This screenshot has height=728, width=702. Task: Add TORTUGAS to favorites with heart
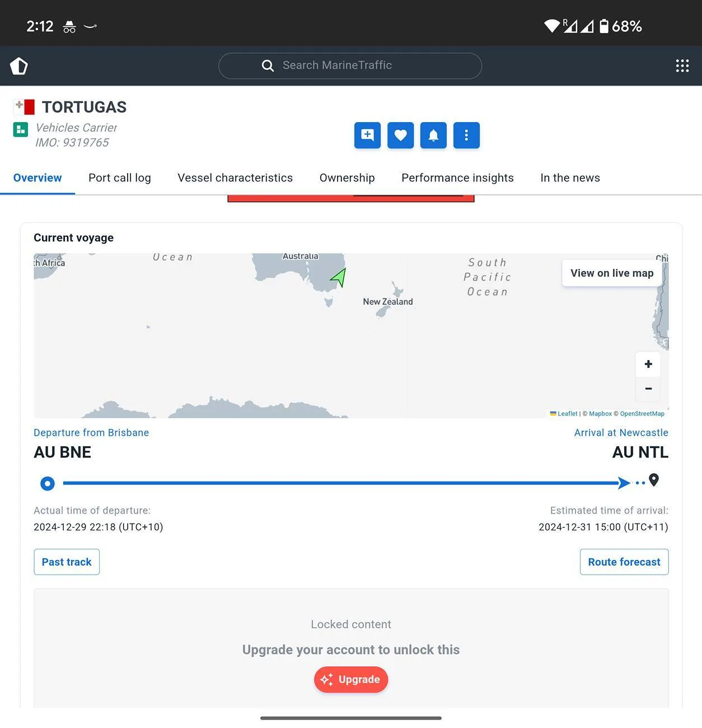click(x=400, y=135)
